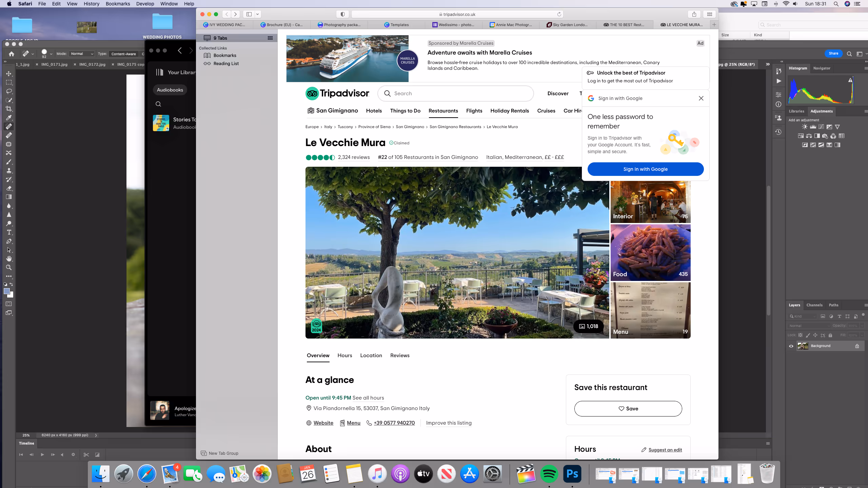Expand the brush size picker arrow
Image resolution: width=868 pixels, height=488 pixels.
(51, 54)
